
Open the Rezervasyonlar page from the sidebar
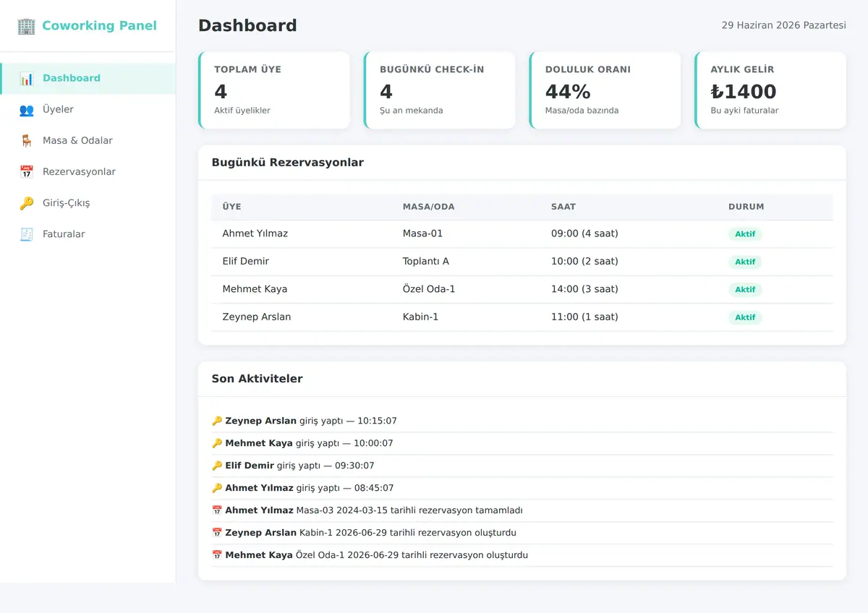(88, 172)
